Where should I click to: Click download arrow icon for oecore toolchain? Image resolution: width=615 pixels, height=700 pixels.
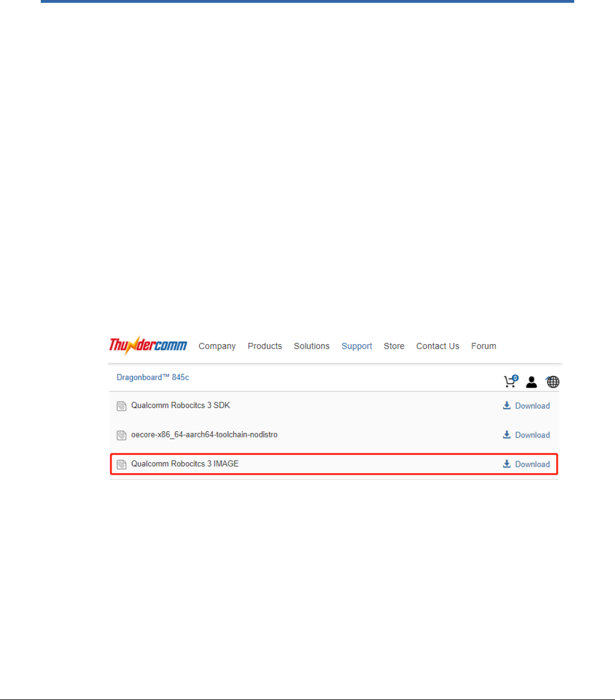point(507,435)
